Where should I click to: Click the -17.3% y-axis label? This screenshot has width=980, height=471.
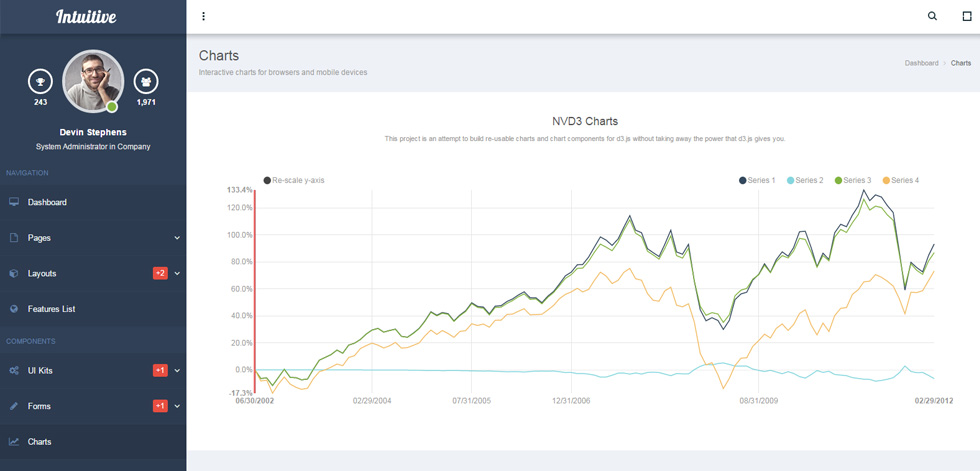[241, 393]
